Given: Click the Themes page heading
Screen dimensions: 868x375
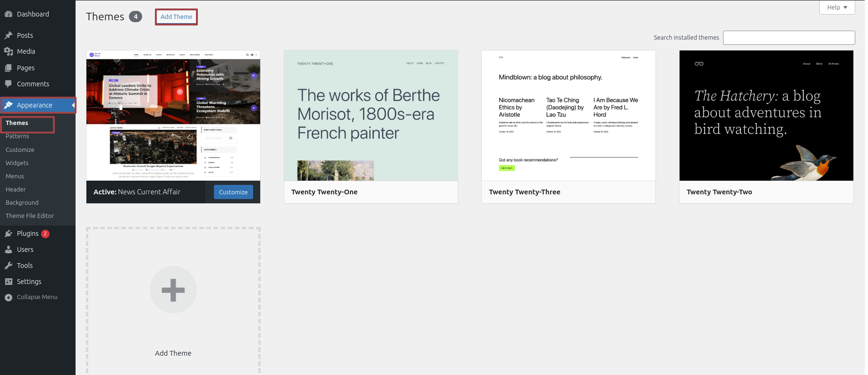Looking at the screenshot, I should pyautogui.click(x=105, y=17).
